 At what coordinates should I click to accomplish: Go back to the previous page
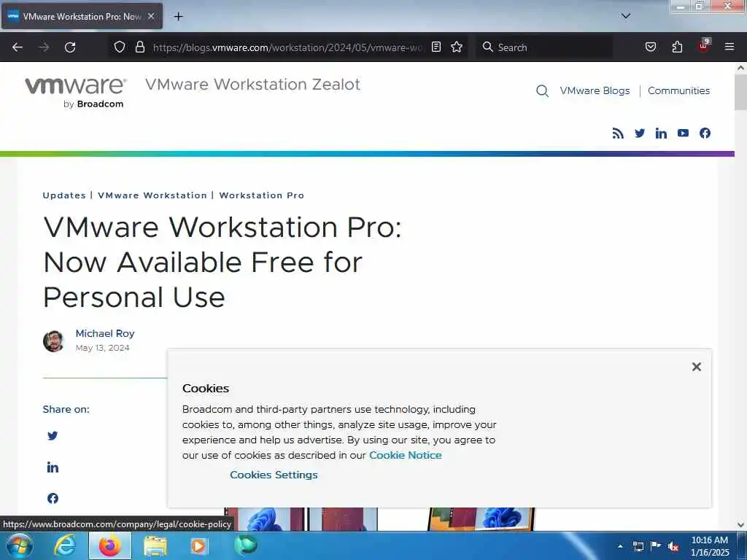pyautogui.click(x=18, y=47)
